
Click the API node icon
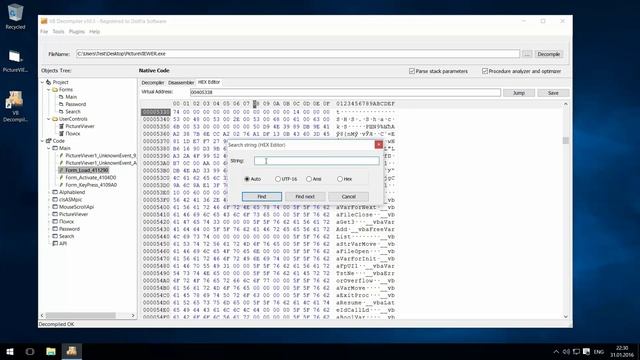(55, 244)
